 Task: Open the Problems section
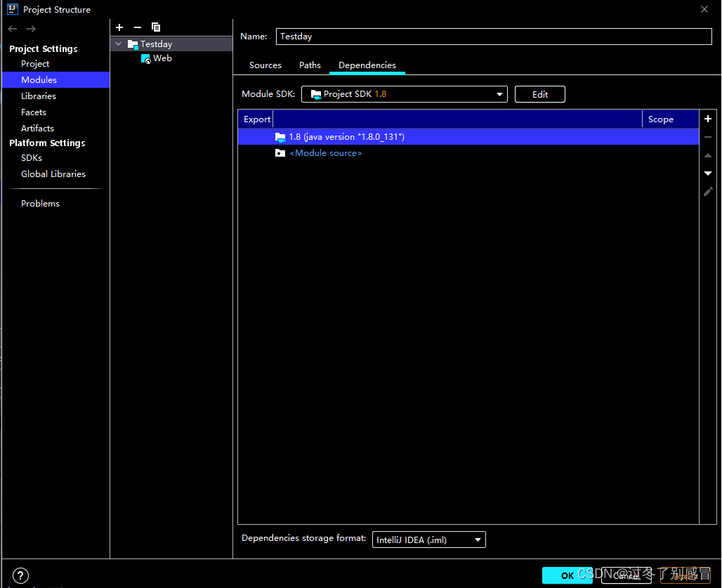[40, 203]
